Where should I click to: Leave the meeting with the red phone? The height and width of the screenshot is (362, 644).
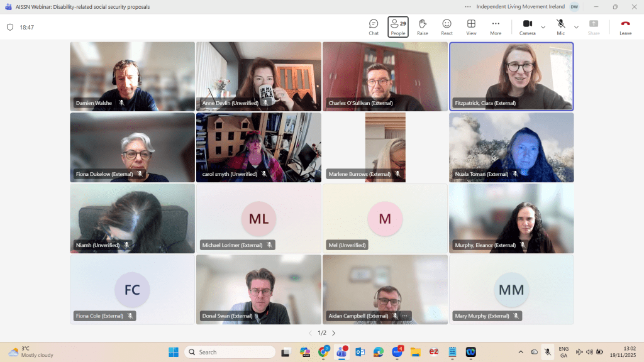pyautogui.click(x=625, y=27)
